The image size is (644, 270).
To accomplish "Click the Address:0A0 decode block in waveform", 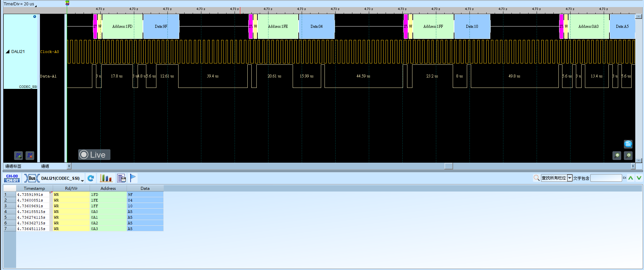I will (589, 26).
